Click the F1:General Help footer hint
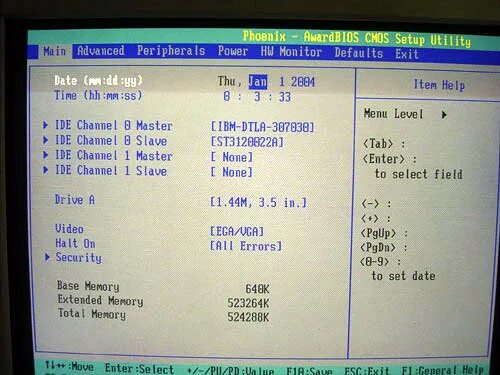 click(443, 370)
